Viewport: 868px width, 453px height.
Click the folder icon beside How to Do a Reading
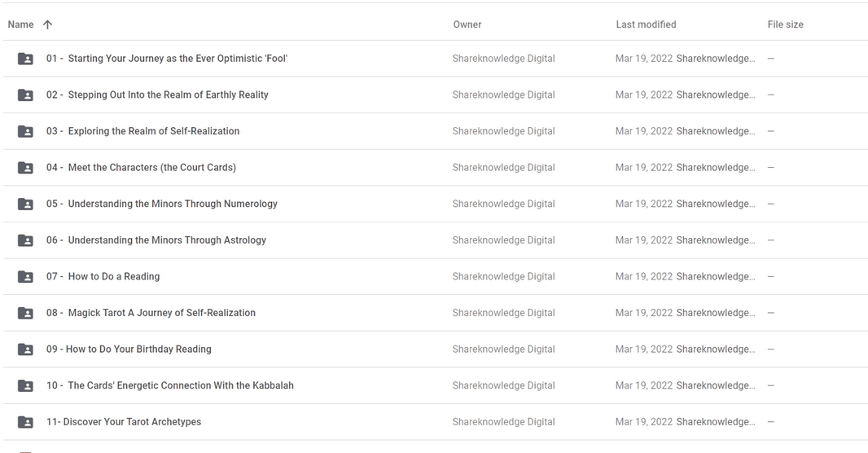(x=25, y=277)
